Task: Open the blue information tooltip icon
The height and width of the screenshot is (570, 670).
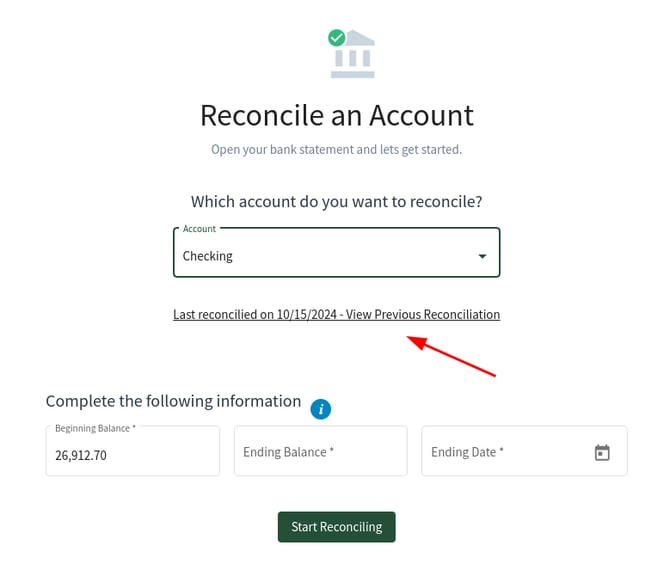Action: tap(321, 408)
